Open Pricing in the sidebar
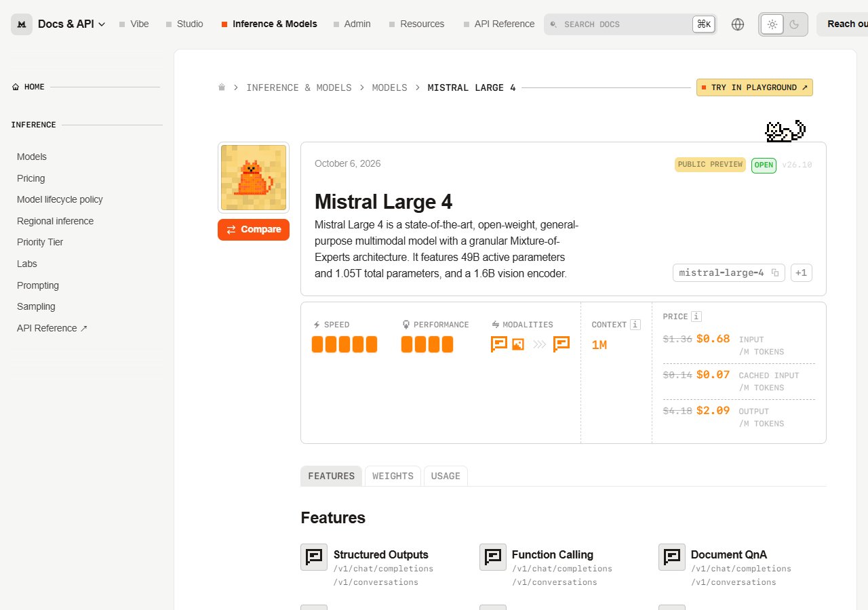Image resolution: width=868 pixels, height=610 pixels. [x=31, y=178]
